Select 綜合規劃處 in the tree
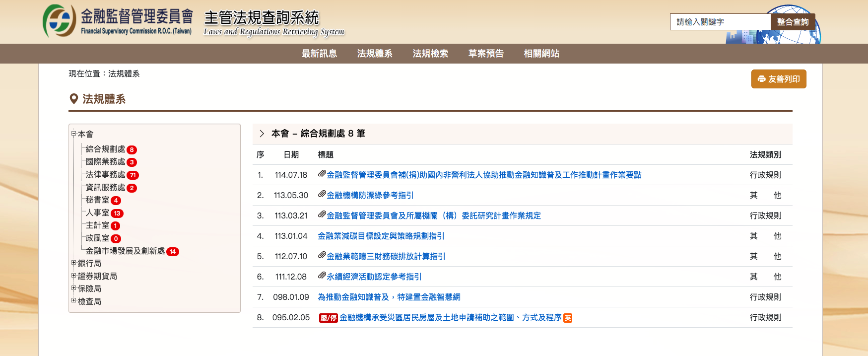868x356 pixels. 105,149
